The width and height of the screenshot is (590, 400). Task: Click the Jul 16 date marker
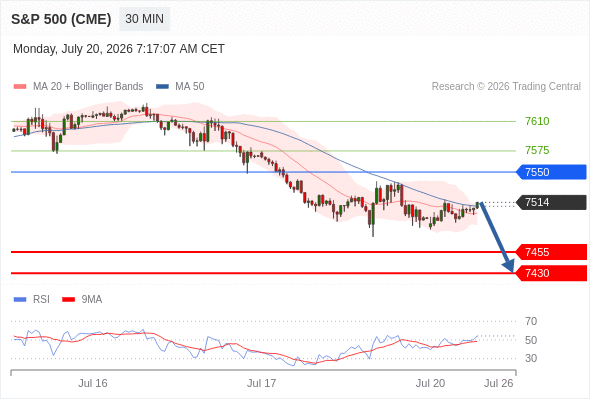pyautogui.click(x=93, y=383)
